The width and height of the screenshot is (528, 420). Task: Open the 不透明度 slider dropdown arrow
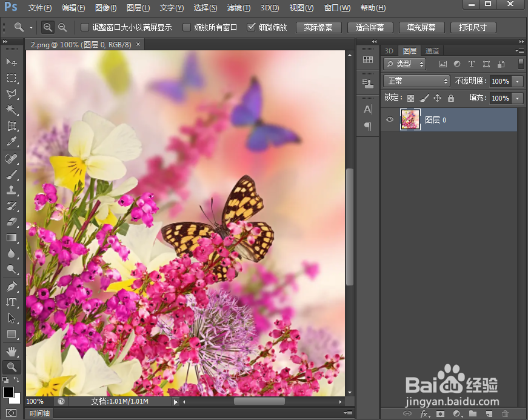518,81
